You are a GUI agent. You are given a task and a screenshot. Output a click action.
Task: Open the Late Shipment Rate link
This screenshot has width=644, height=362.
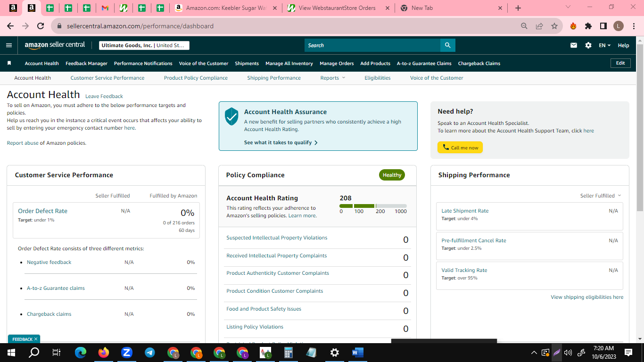point(465,211)
